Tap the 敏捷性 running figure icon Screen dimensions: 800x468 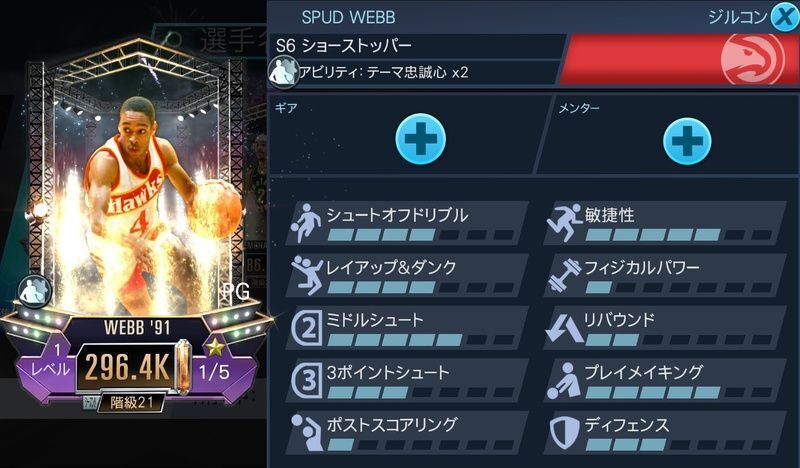click(x=564, y=223)
